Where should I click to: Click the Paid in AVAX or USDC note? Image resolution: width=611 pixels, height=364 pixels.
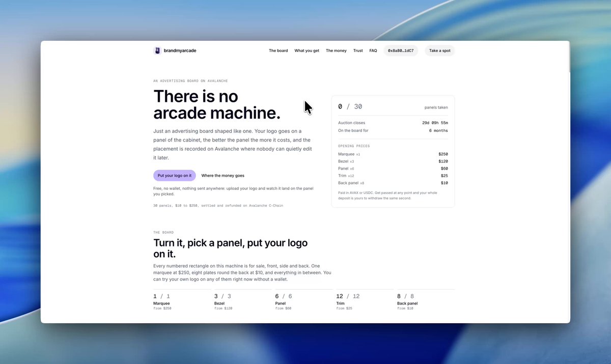pos(387,195)
